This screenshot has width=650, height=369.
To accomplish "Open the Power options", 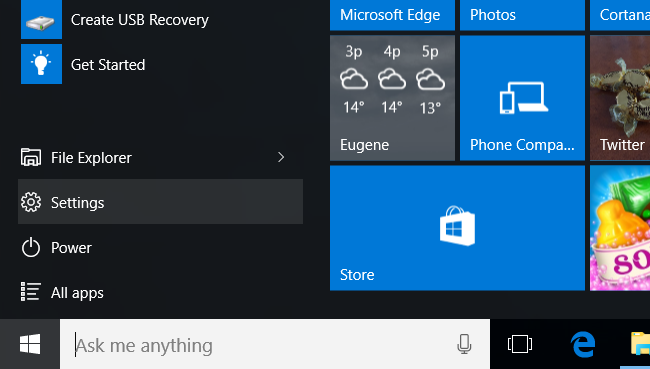I will pos(160,248).
